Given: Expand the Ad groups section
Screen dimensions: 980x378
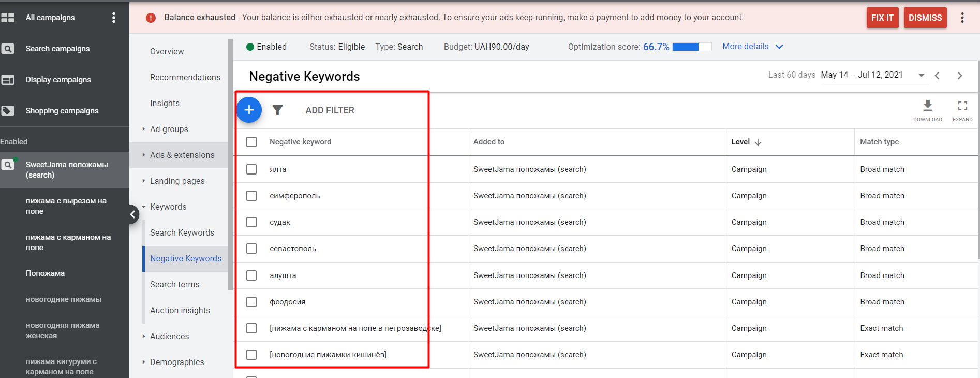Looking at the screenshot, I should pos(169,129).
